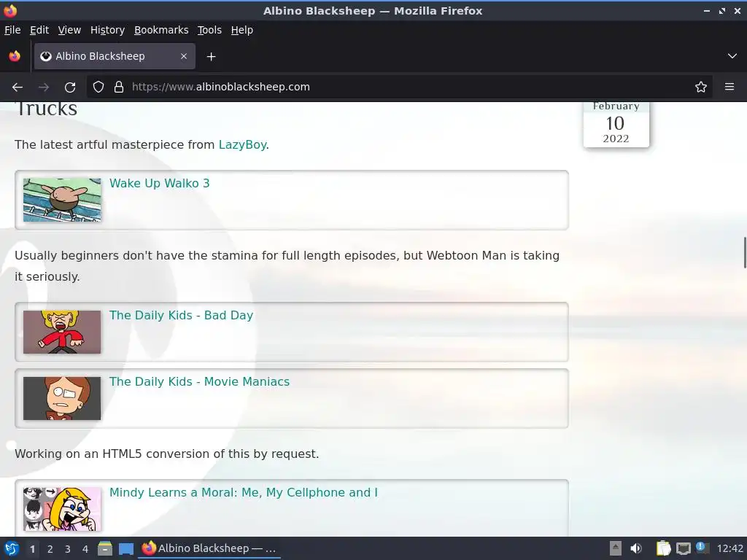Open the system start menu icon

click(x=12, y=548)
